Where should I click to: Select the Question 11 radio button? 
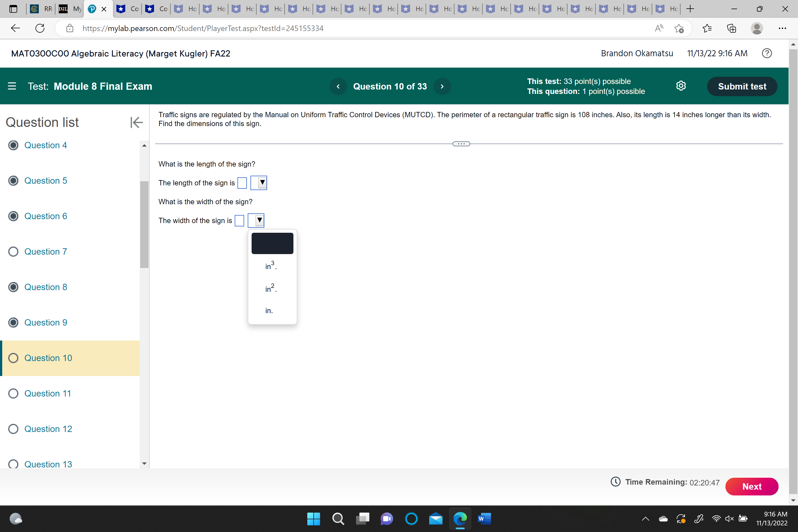pyautogui.click(x=13, y=393)
